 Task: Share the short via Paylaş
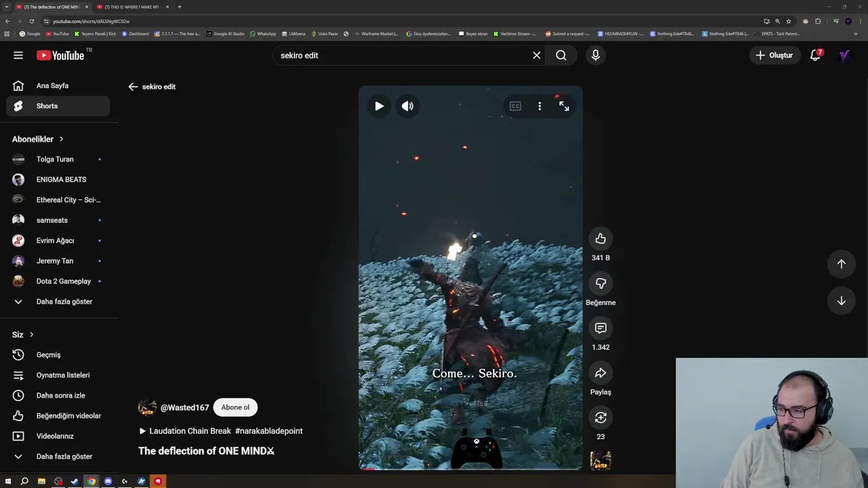pyautogui.click(x=601, y=373)
